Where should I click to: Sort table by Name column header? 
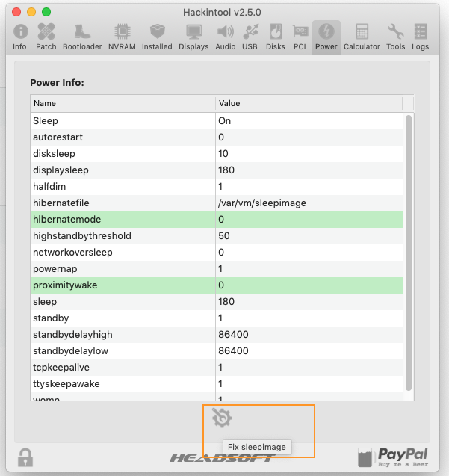[123, 103]
